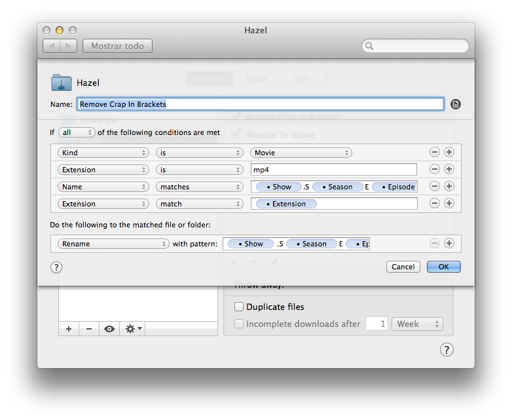Click the incomplete downloads number field showing 1
This screenshot has width=512, height=420.
(377, 324)
